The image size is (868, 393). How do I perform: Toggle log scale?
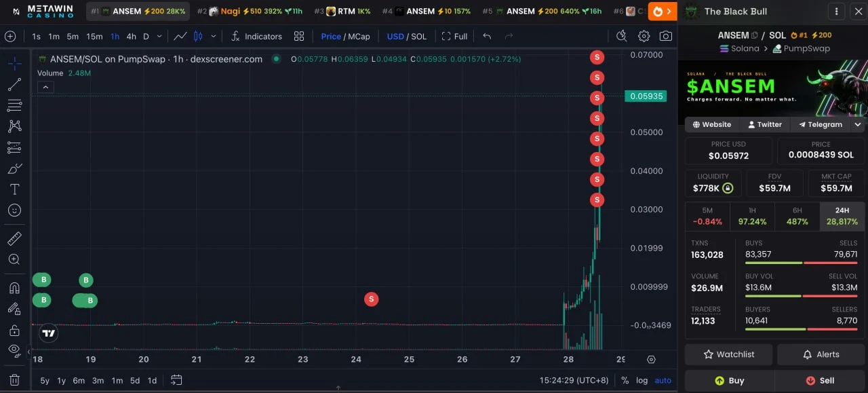[x=642, y=380]
